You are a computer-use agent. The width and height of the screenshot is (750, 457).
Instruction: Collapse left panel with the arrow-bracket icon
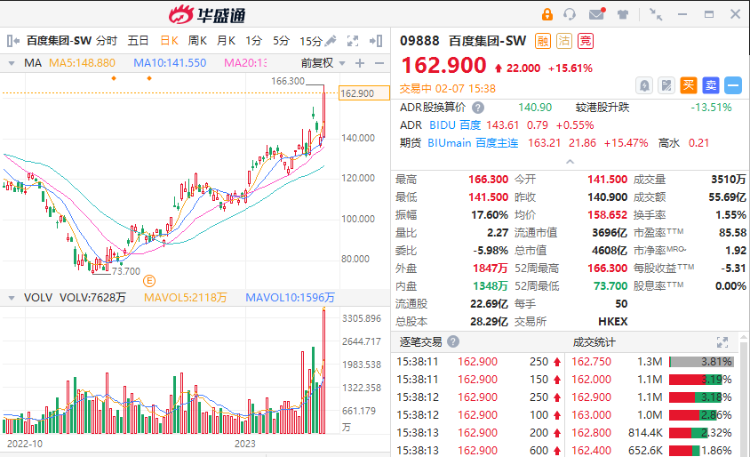[13, 41]
